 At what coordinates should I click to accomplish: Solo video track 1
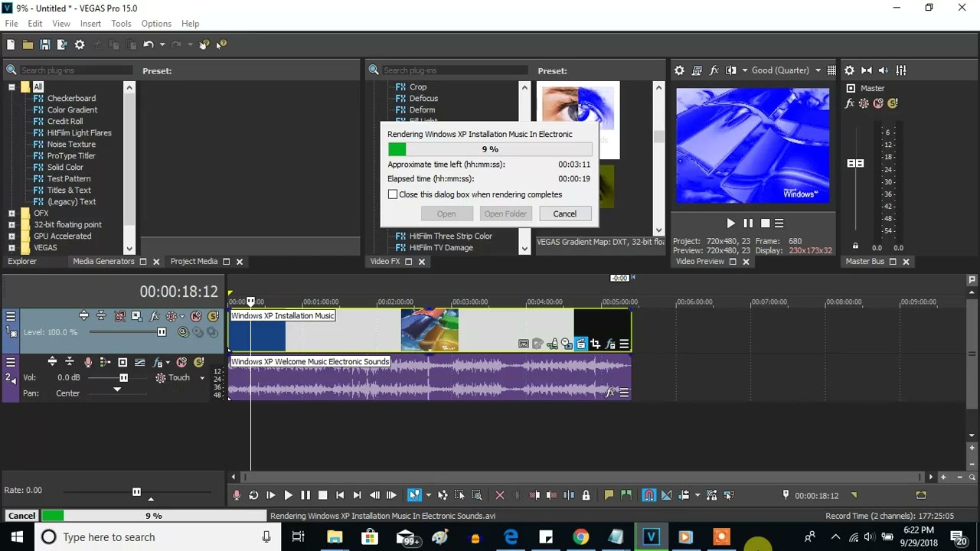coord(213,316)
